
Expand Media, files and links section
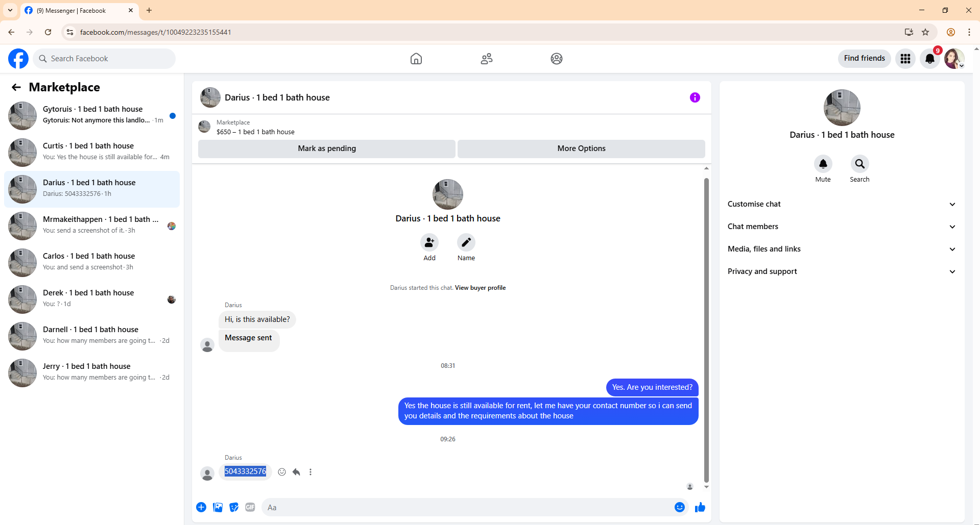coord(842,249)
